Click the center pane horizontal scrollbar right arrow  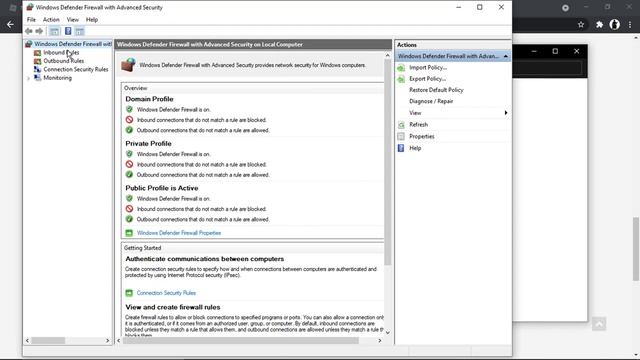(380, 340)
